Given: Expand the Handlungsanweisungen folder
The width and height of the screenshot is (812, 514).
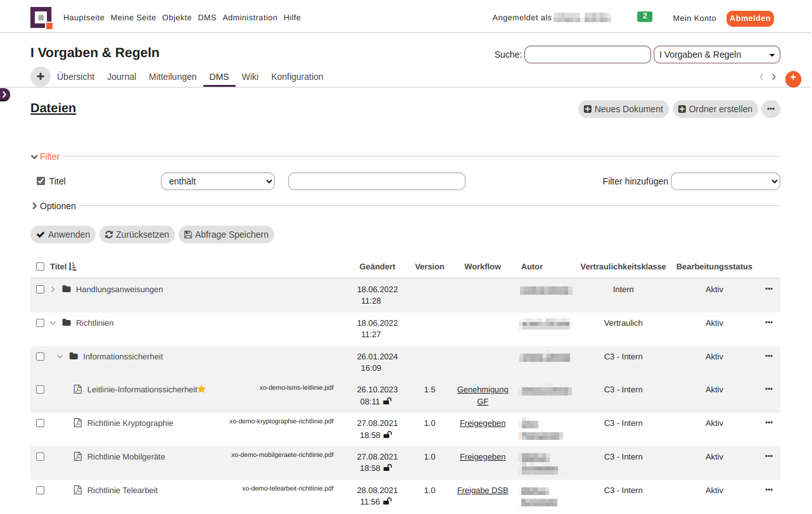Looking at the screenshot, I should [53, 290].
